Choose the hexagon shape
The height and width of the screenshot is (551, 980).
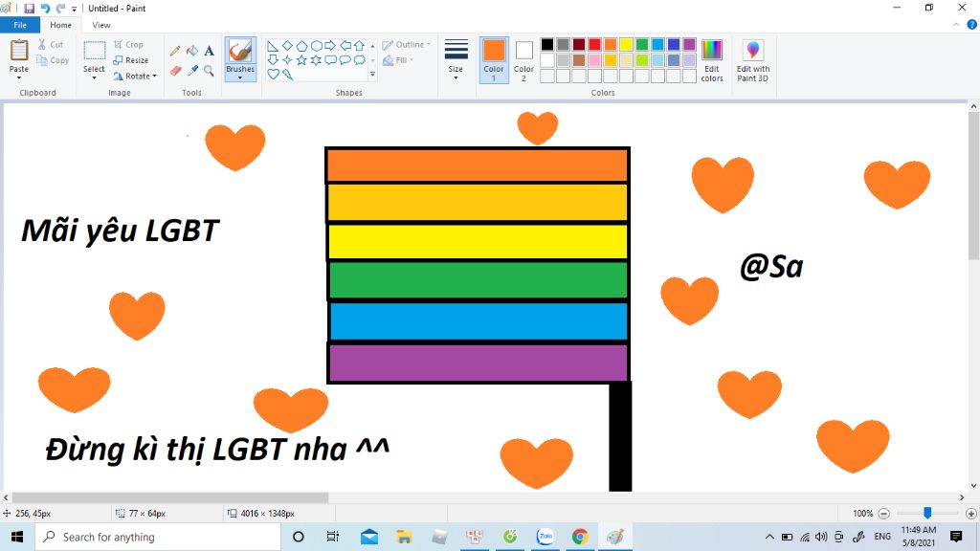tap(316, 46)
